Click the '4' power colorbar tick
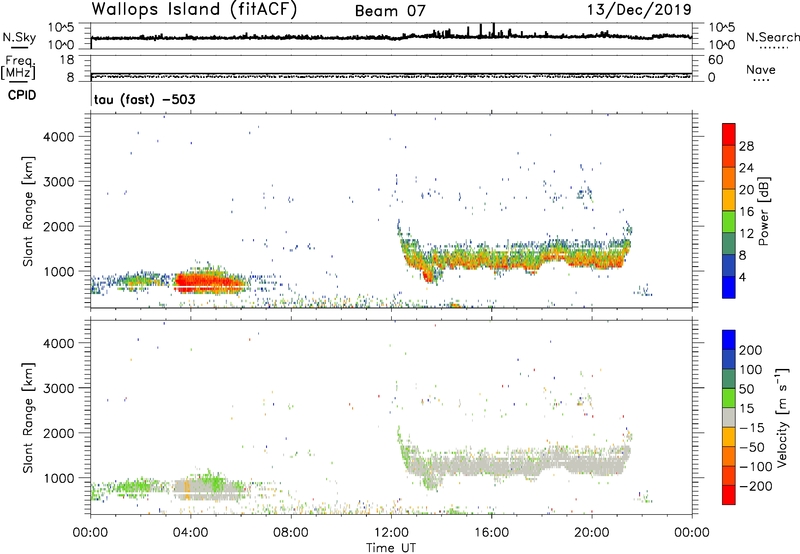The height and width of the screenshot is (554, 800). (x=743, y=277)
